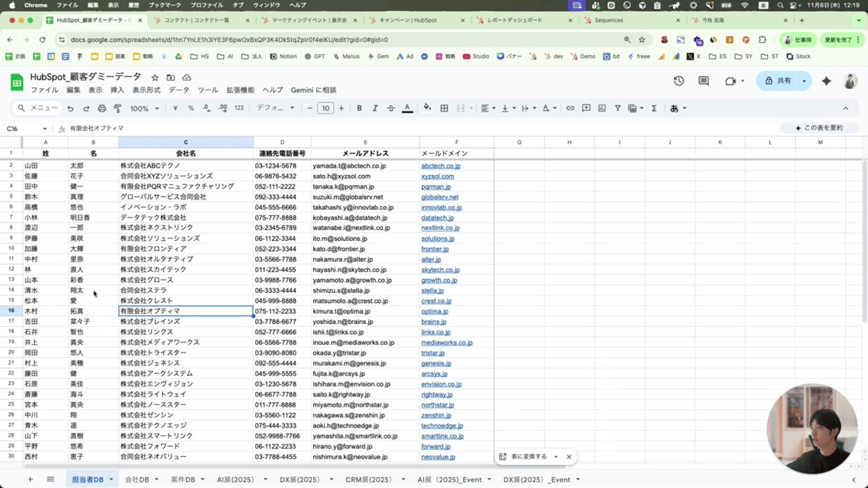Click the C16 name box field
Screen dimensions: 868x488
(x=23, y=129)
